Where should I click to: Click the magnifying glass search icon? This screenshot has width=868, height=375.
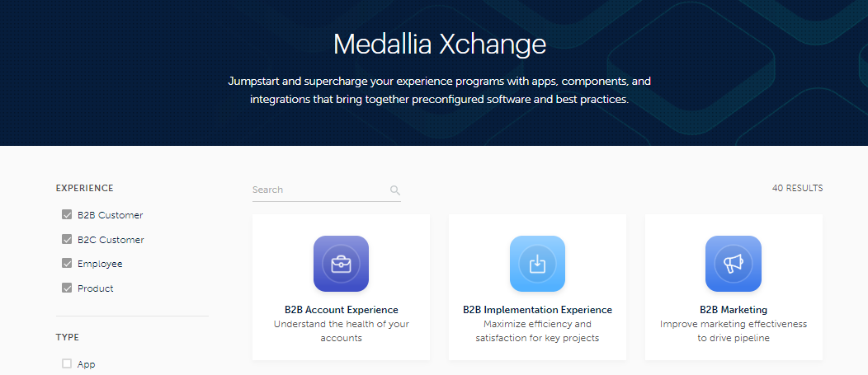pos(394,190)
